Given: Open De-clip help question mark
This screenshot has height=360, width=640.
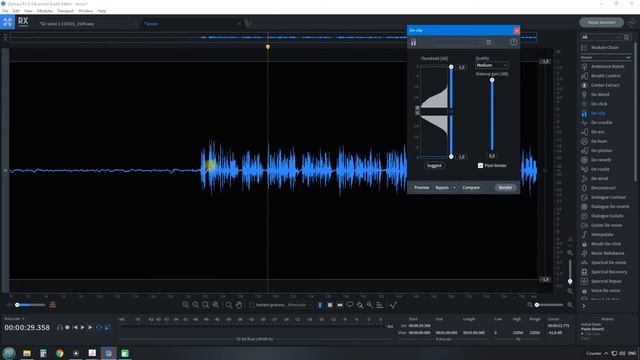Looking at the screenshot, I should tap(513, 42).
